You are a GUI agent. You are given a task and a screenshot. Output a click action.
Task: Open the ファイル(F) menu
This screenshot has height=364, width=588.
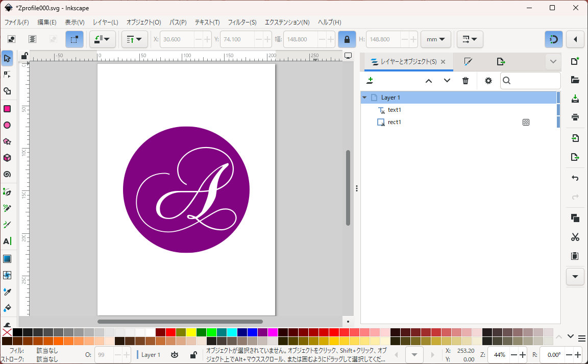[16, 22]
